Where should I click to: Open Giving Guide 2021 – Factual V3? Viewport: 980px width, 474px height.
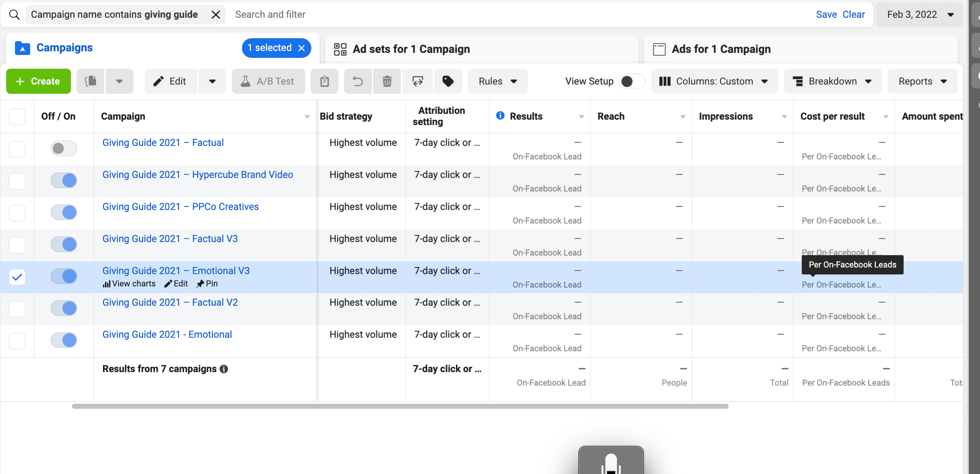(170, 239)
